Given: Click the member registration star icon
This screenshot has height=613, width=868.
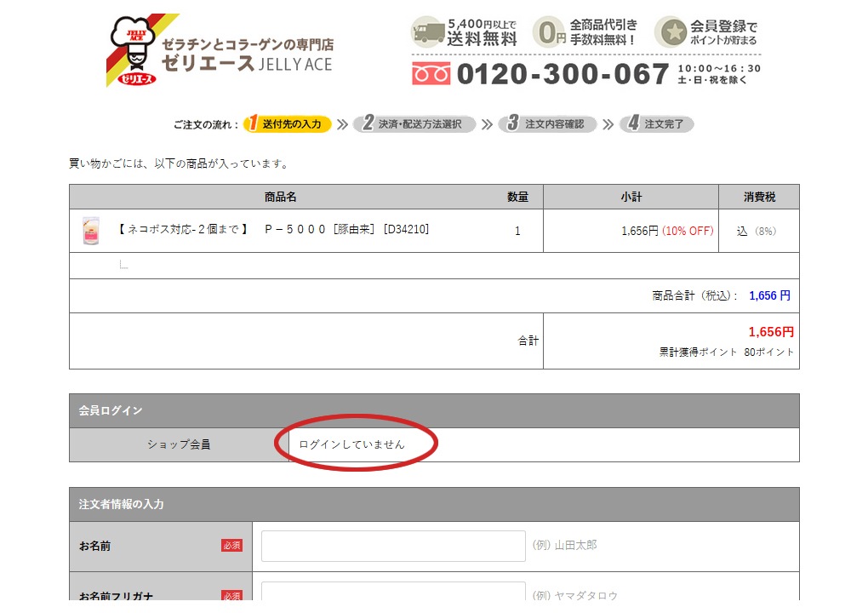Looking at the screenshot, I should tap(671, 32).
